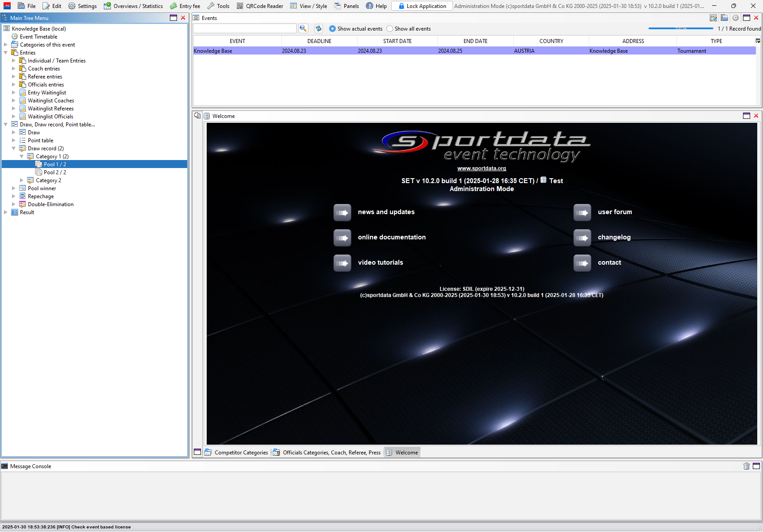Select the Welcome tab at bottom
This screenshot has height=532, width=763.
(x=402, y=452)
